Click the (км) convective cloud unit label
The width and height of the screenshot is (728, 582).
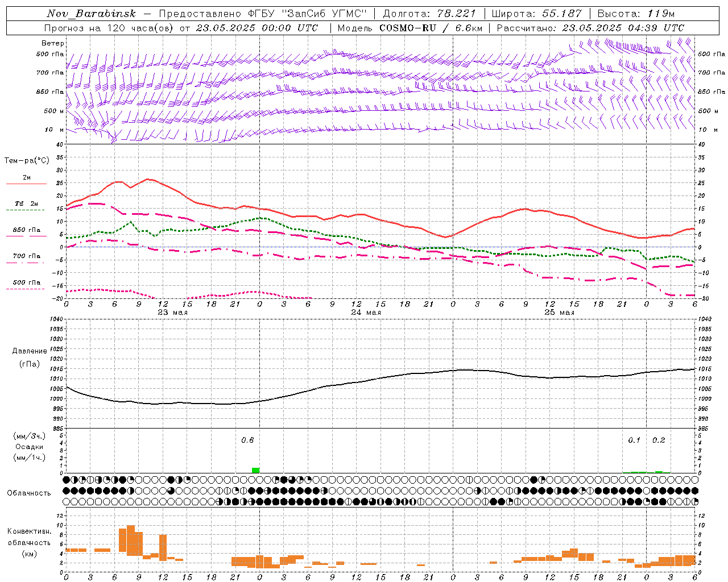(x=30, y=554)
